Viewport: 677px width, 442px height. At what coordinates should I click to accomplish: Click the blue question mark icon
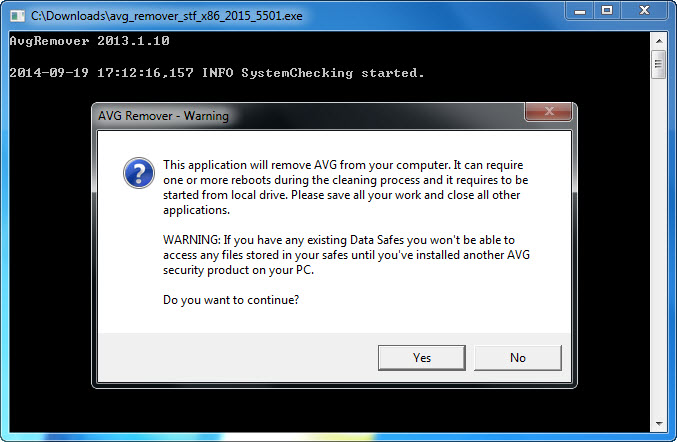[x=139, y=173]
